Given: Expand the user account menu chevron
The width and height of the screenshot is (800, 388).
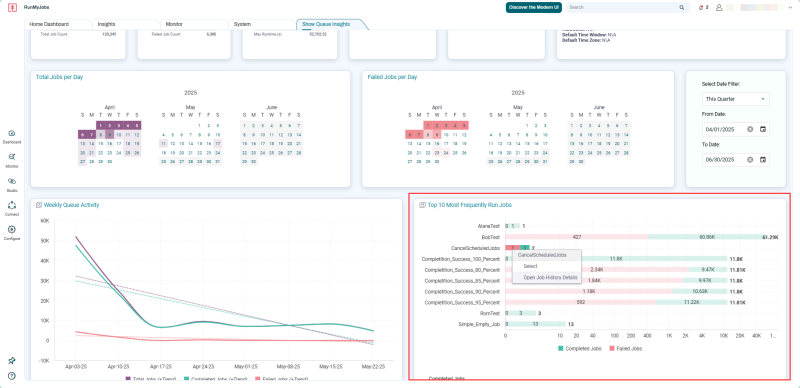Looking at the screenshot, I should (790, 8).
